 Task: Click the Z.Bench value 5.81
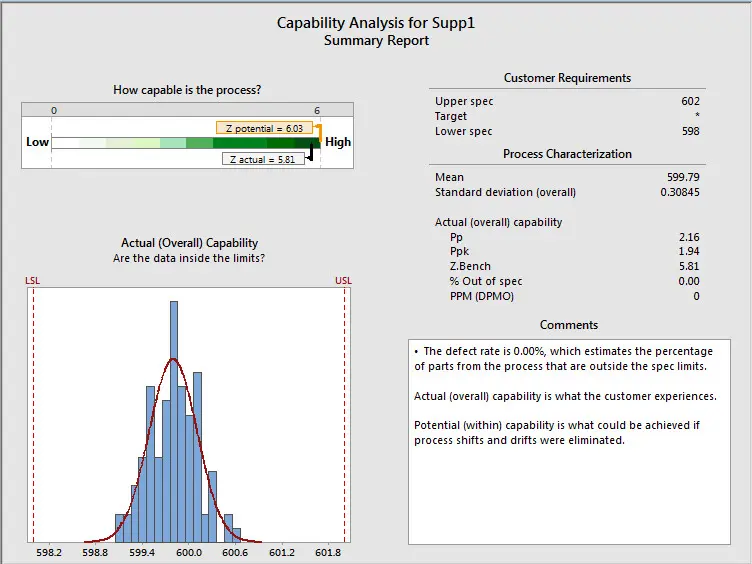(689, 266)
